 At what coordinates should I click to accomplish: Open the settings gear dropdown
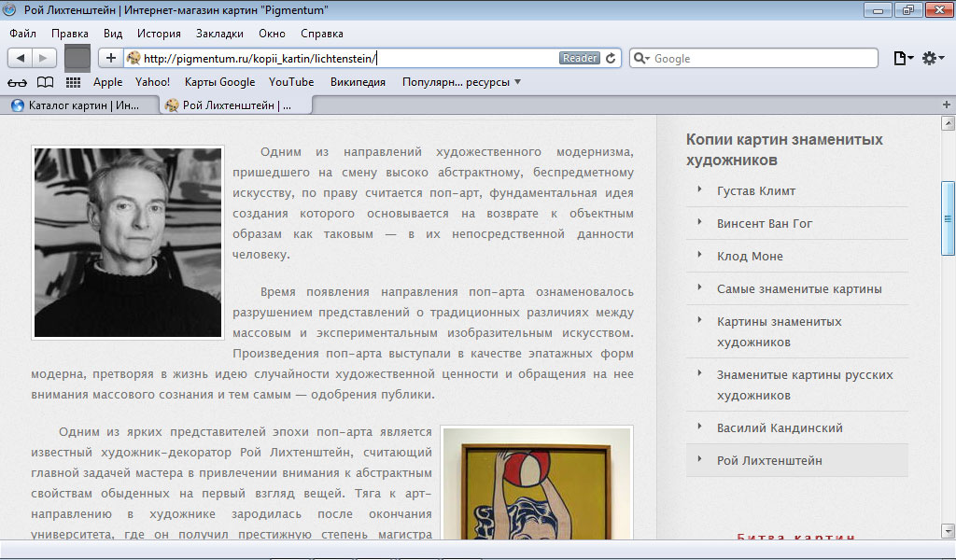[x=933, y=58]
